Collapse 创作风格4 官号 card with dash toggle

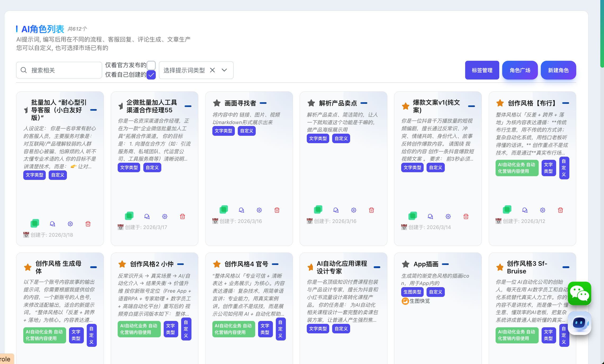click(x=275, y=264)
